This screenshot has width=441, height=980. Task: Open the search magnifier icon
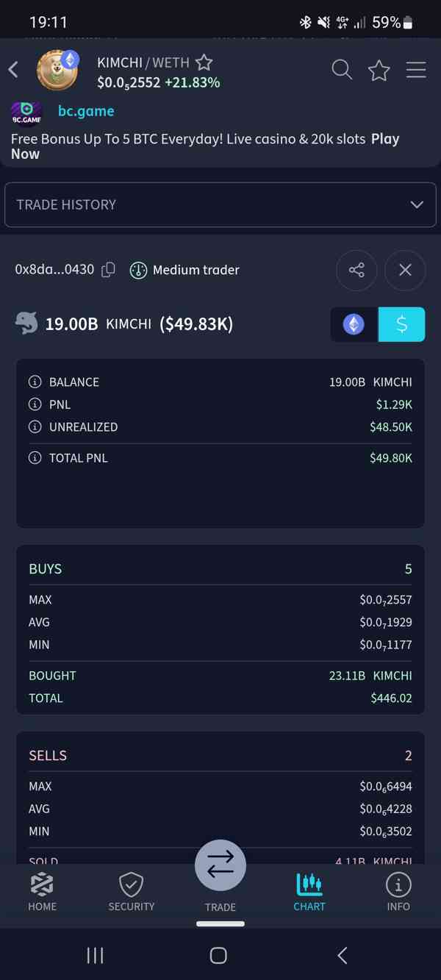click(x=342, y=70)
